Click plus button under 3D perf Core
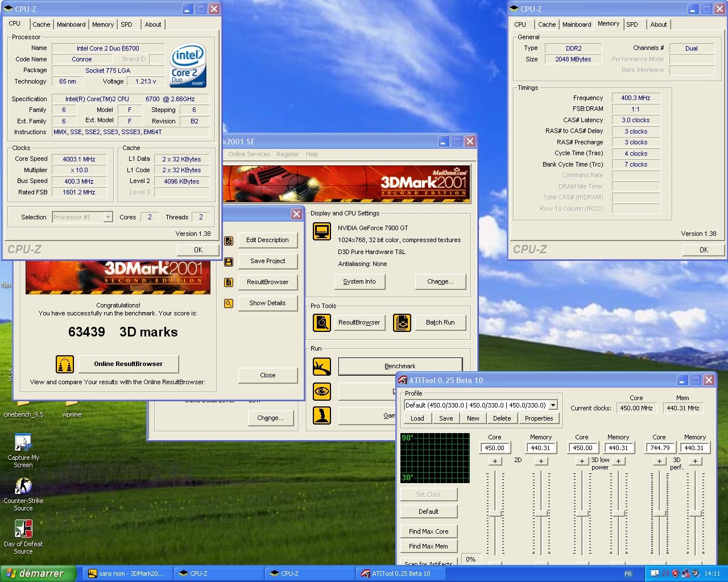Viewport: 728px width, 582px height. tap(659, 461)
